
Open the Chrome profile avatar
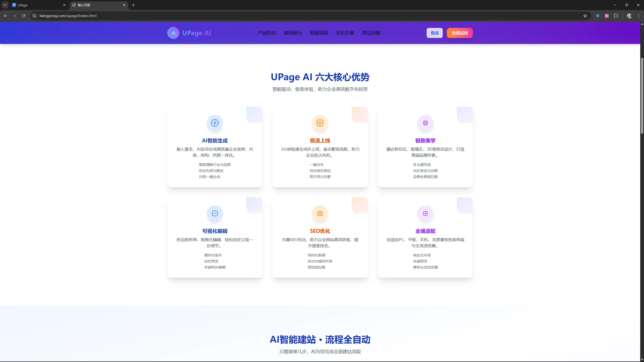click(x=629, y=16)
